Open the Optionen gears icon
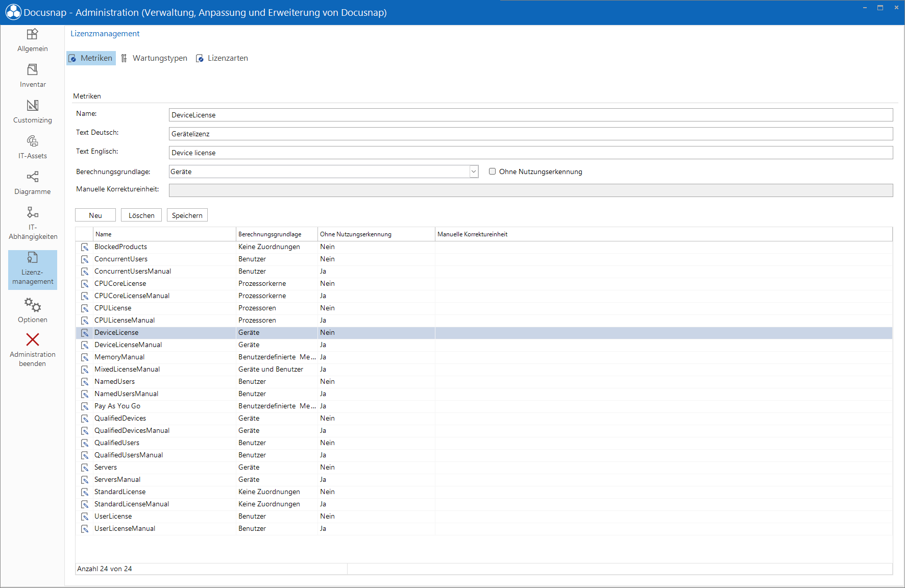This screenshot has width=905, height=588. (33, 305)
